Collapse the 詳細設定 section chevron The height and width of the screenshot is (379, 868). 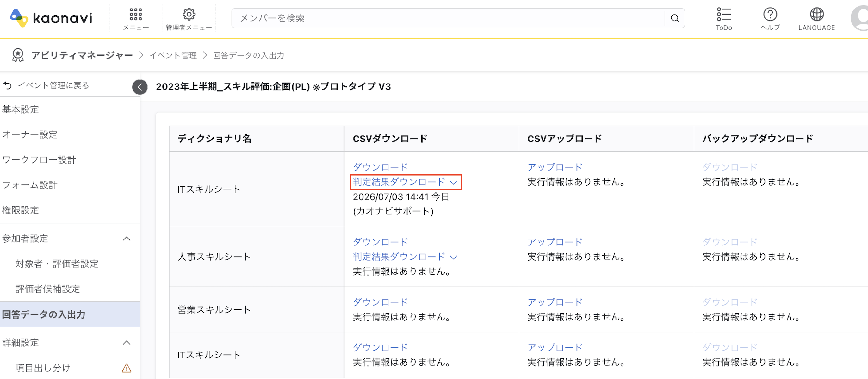pos(126,343)
